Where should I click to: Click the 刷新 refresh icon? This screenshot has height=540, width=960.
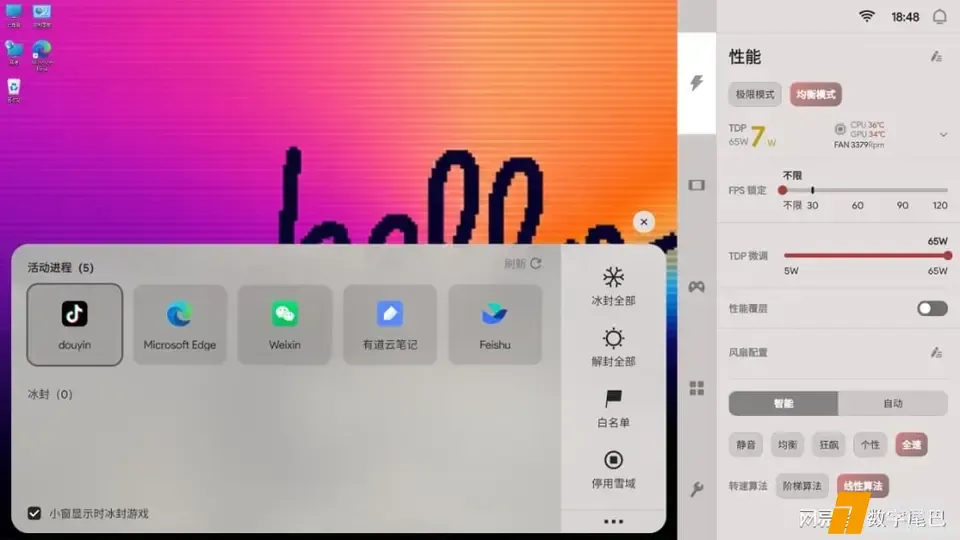pos(536,264)
